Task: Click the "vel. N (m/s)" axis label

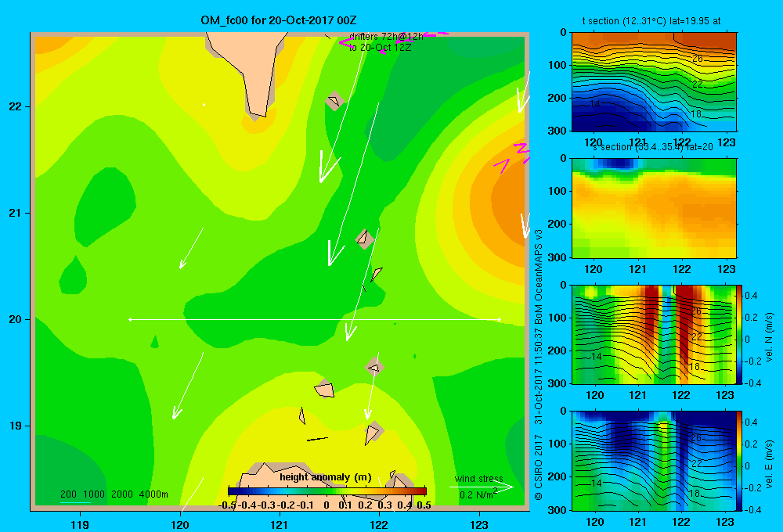Action: click(x=770, y=337)
